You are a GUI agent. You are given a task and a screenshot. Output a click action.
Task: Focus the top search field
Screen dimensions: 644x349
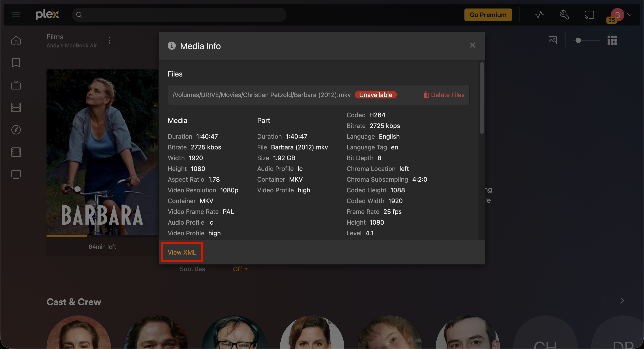pyautogui.click(x=179, y=15)
